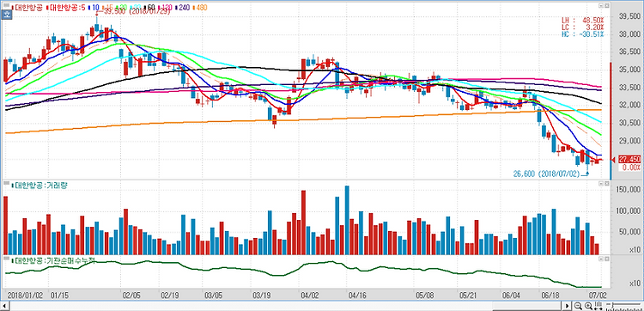Click the blue '호' button at top-left

[7, 15]
